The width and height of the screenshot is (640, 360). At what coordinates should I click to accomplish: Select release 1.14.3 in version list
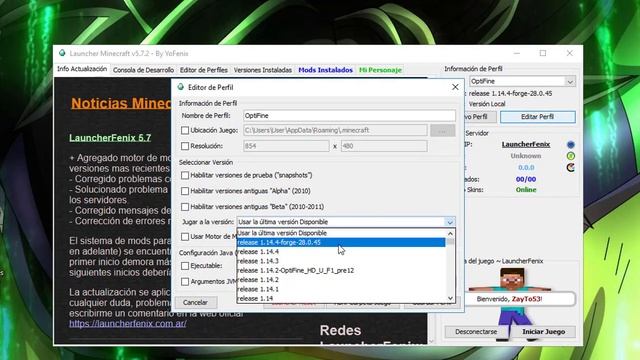[341, 261]
